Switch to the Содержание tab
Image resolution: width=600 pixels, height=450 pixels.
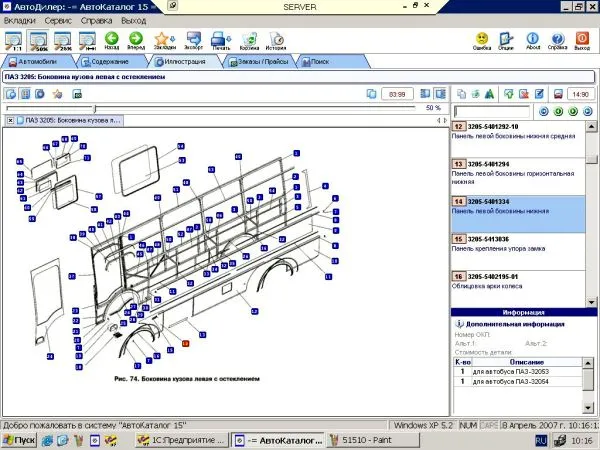point(109,62)
